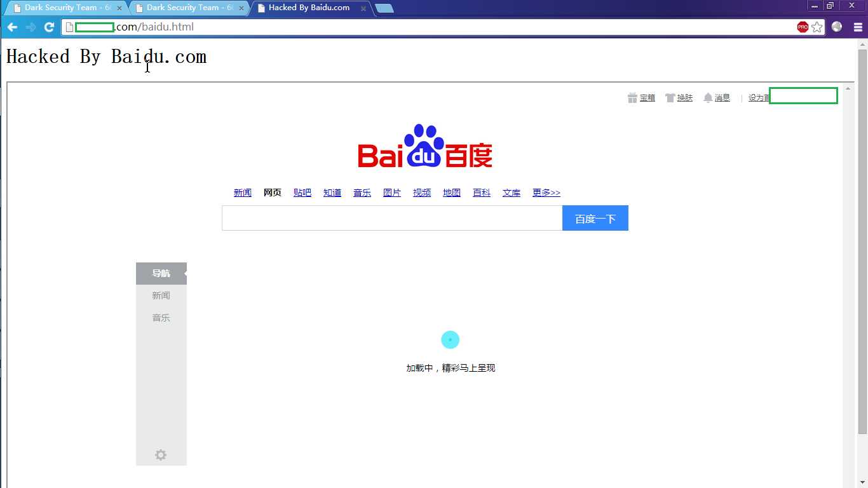868x488 pixels.
Task: Open the 图片 link
Action: click(x=392, y=193)
